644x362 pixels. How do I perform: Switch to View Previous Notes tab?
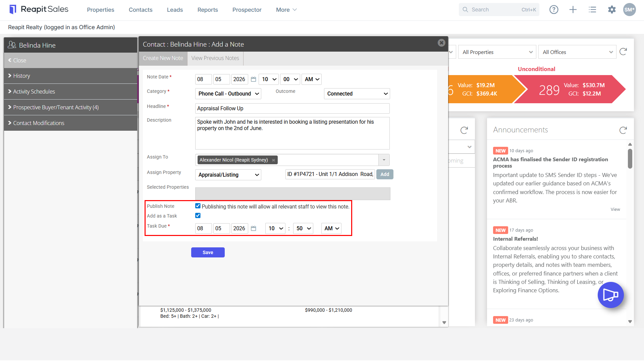pos(215,58)
